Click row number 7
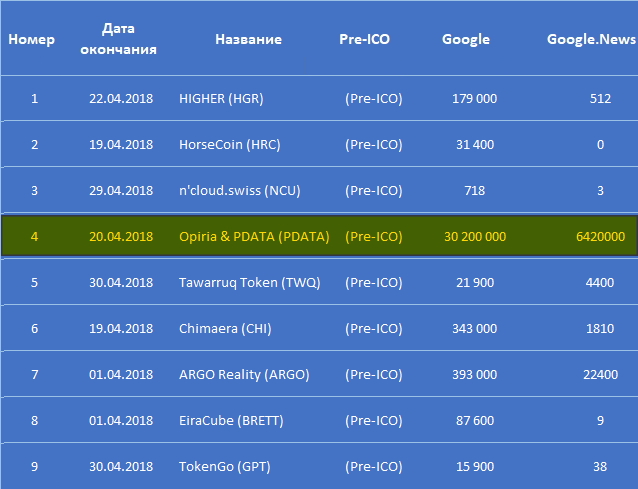This screenshot has height=489, width=638. tap(35, 374)
